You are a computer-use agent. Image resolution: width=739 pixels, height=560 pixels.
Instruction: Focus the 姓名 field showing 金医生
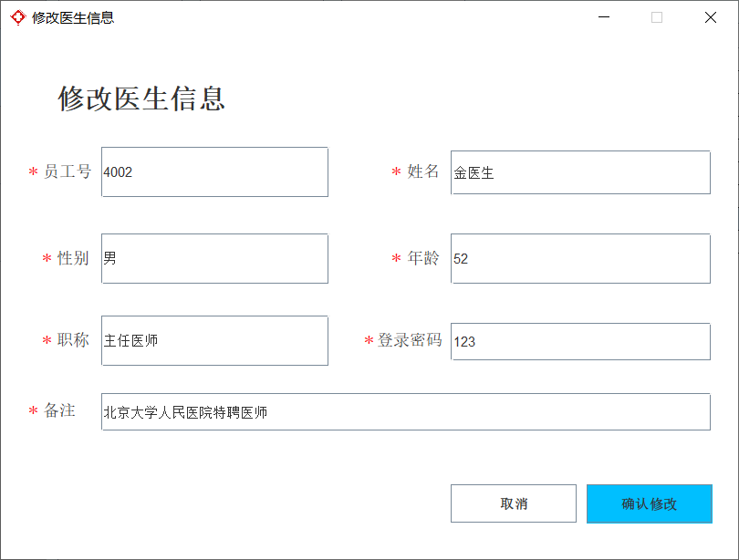(x=580, y=172)
